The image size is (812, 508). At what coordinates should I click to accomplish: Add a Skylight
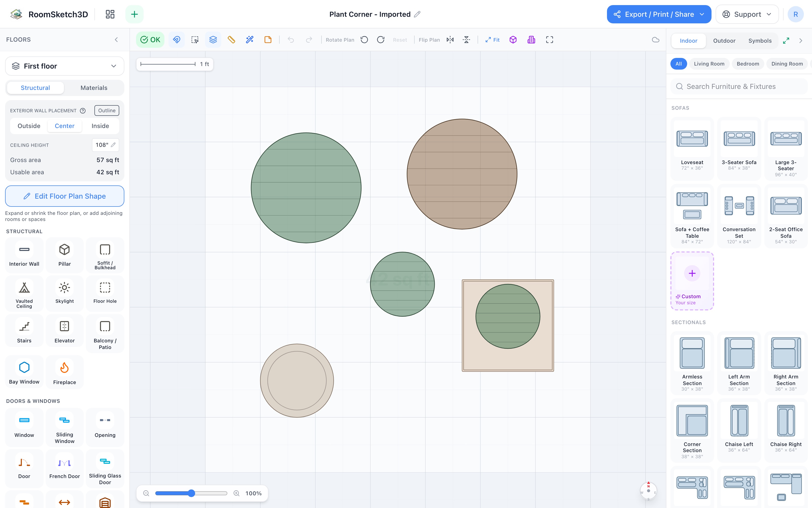coord(64,293)
